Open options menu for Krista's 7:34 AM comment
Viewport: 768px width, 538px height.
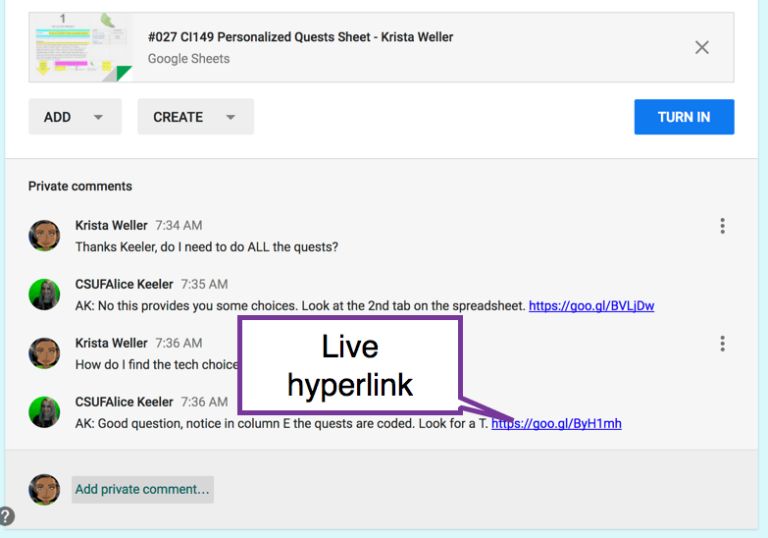pyautogui.click(x=722, y=226)
